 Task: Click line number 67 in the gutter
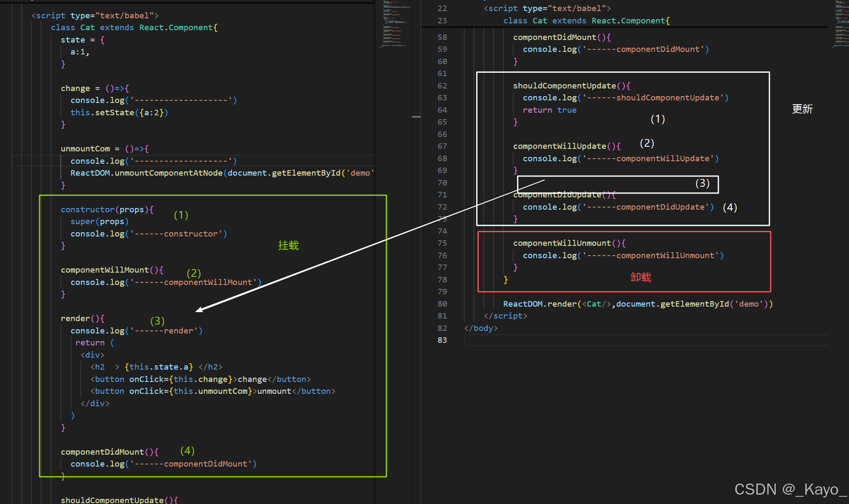[442, 146]
